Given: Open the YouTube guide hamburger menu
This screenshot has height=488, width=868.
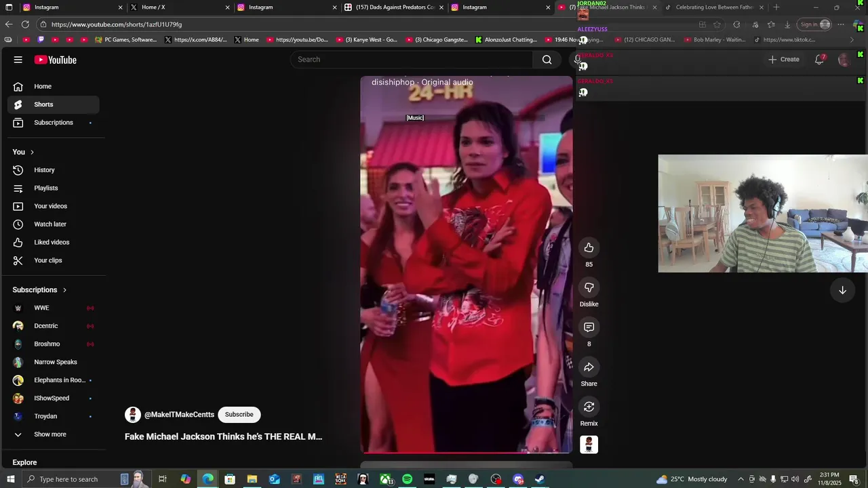Looking at the screenshot, I should coord(18,60).
